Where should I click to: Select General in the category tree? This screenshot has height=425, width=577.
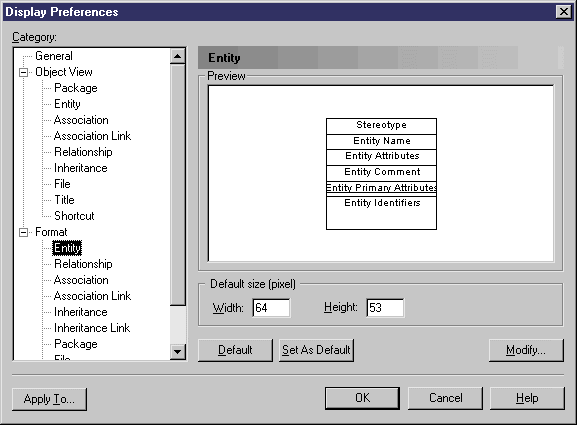click(x=54, y=56)
